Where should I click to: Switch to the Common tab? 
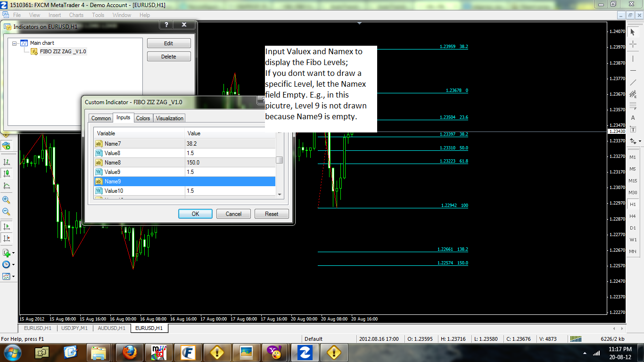[101, 118]
